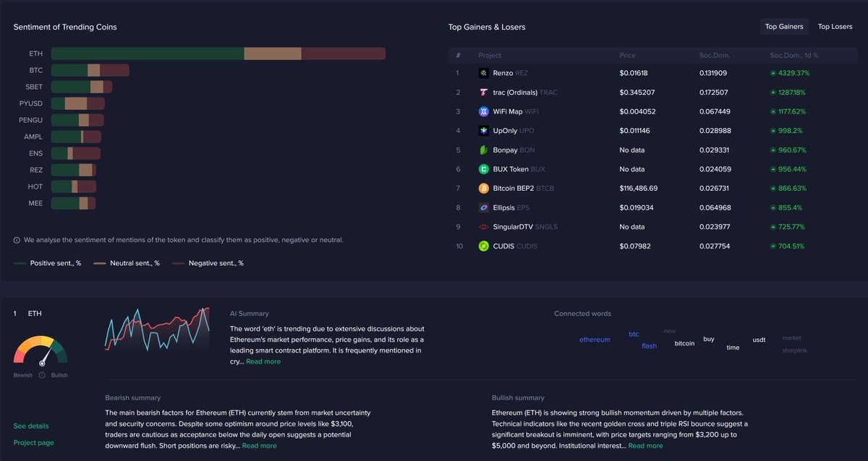Click the CUDIS project logo
The width and height of the screenshot is (868, 461).
tap(484, 246)
